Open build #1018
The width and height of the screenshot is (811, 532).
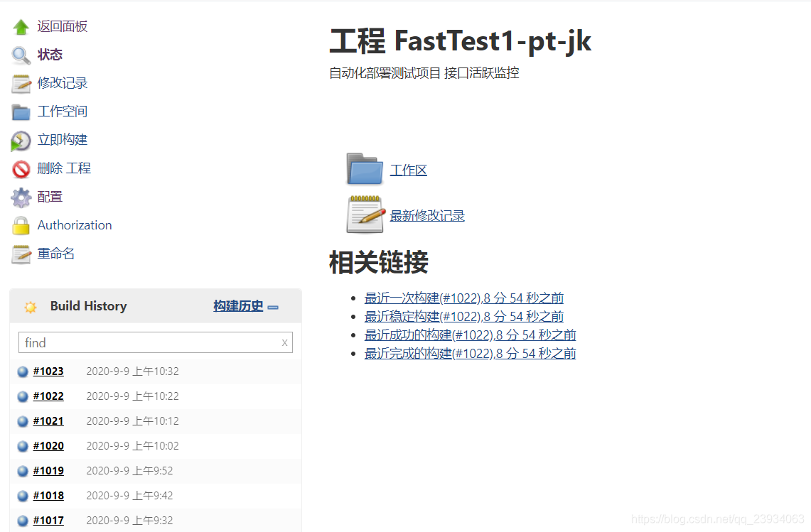[x=48, y=495]
